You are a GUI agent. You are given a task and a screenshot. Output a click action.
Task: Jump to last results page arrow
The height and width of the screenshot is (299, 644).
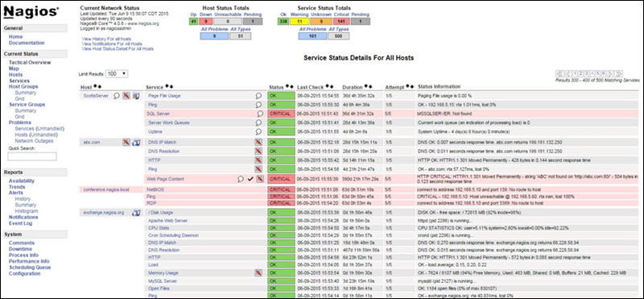[x=619, y=73]
